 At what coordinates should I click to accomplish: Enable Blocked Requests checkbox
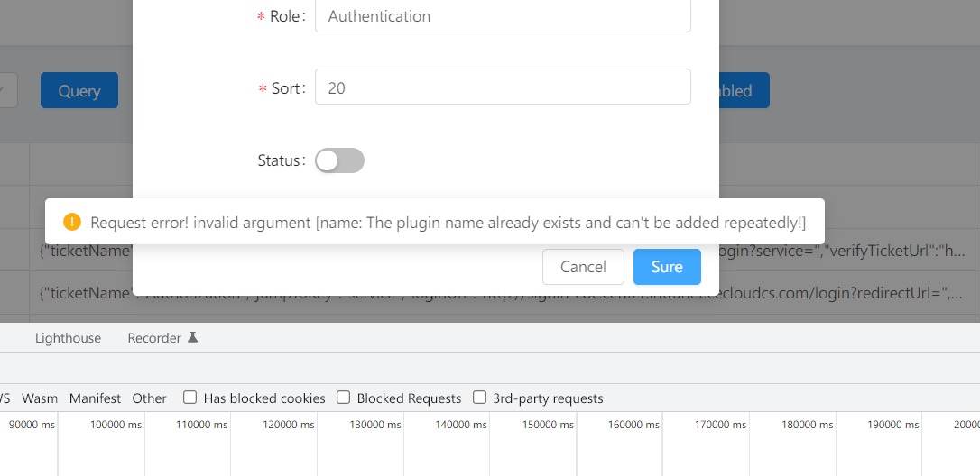tap(343, 398)
